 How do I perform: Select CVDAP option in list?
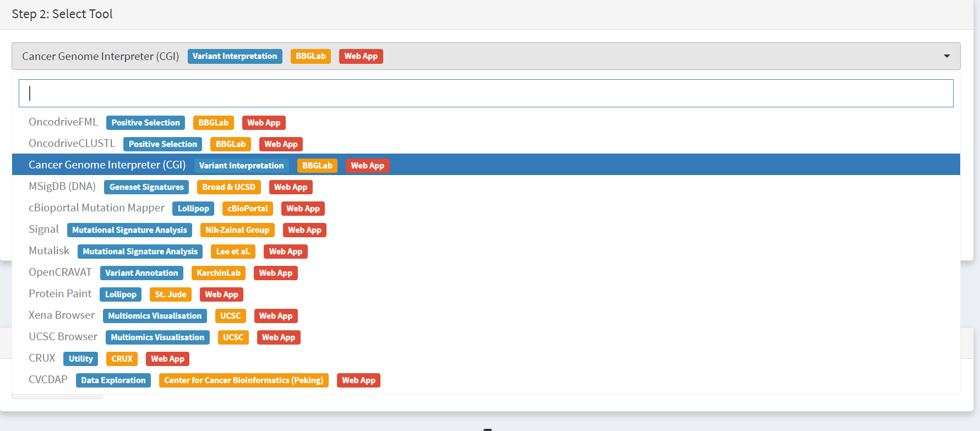486,380
